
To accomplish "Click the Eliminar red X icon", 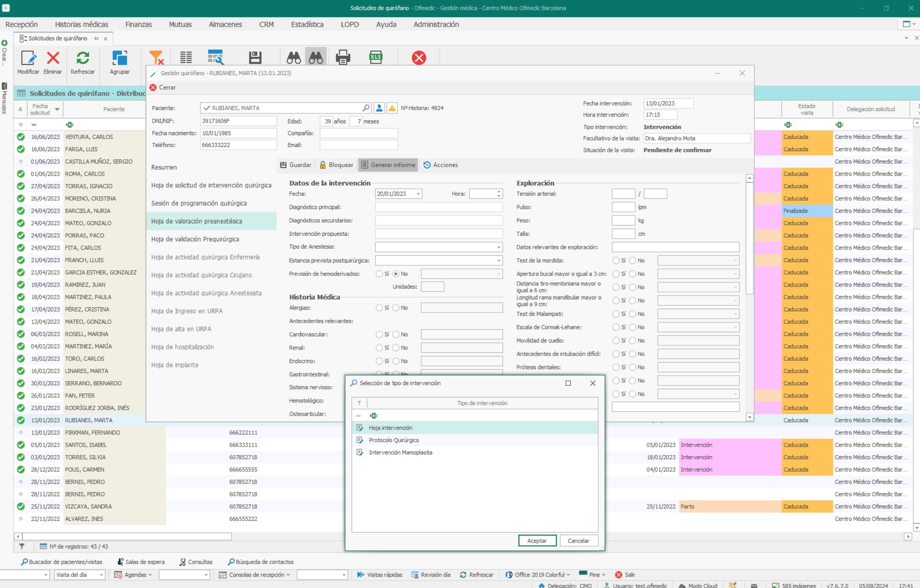I will (53, 58).
